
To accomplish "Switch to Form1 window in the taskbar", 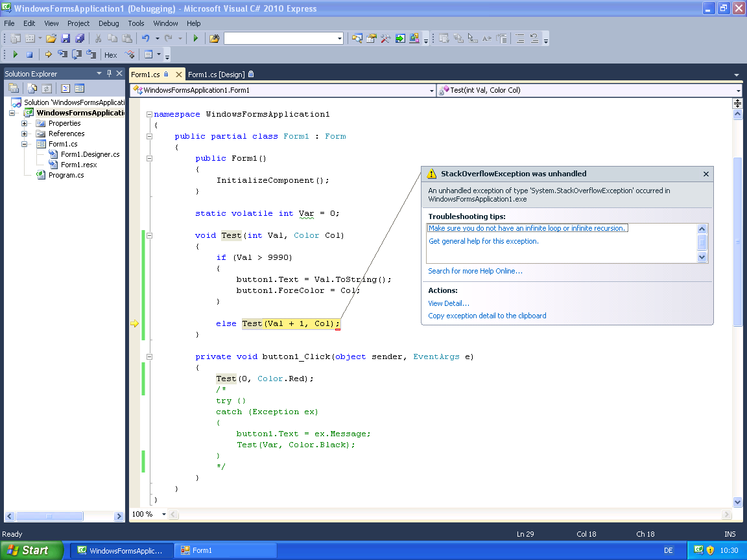I will [225, 551].
